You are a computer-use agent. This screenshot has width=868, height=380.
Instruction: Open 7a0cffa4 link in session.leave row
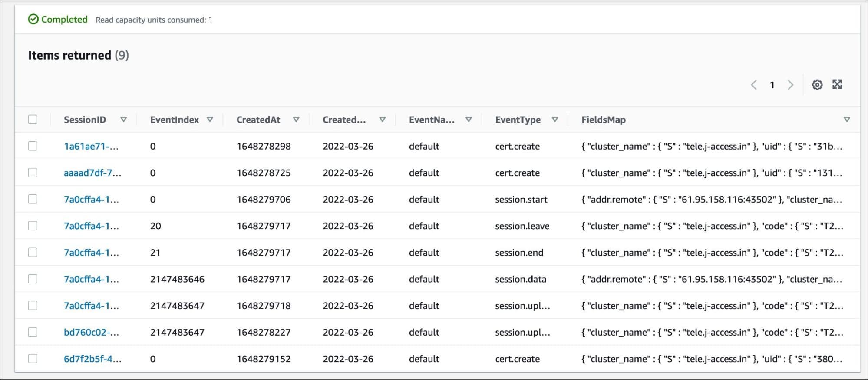coord(91,226)
